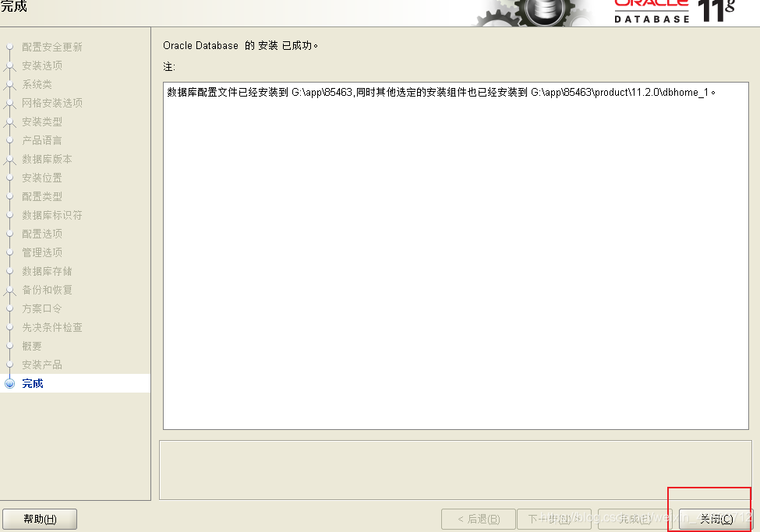Click the 管理选项 sidebar entry
Viewport: 760px width, 532px height.
pos(41,252)
